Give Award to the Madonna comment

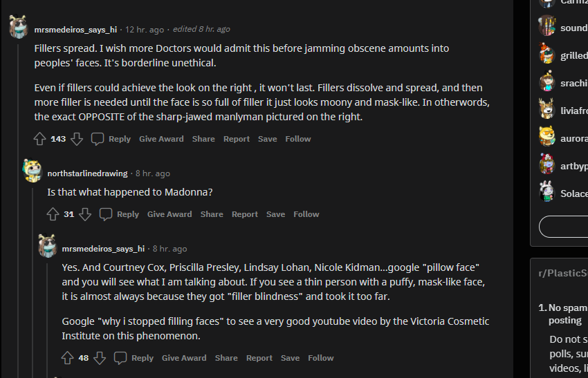tap(169, 214)
